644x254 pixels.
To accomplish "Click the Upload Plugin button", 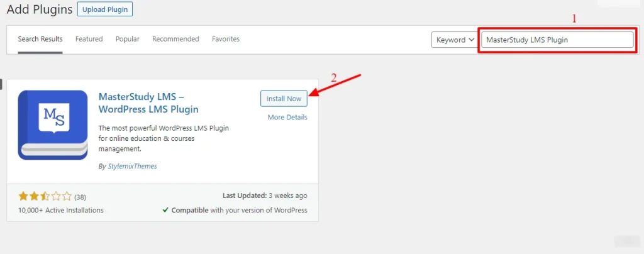I will [105, 9].
